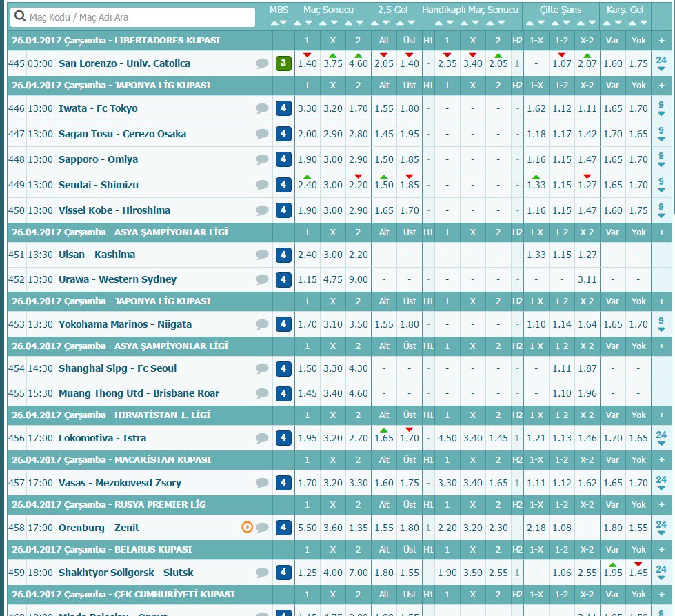Select home win odd 1.40 for San Lorenzo

(x=308, y=63)
